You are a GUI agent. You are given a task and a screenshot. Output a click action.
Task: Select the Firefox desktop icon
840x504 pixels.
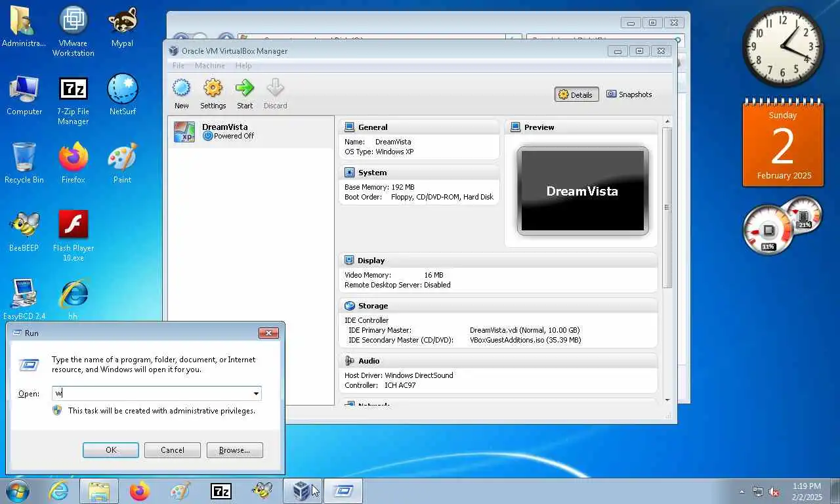point(73,164)
